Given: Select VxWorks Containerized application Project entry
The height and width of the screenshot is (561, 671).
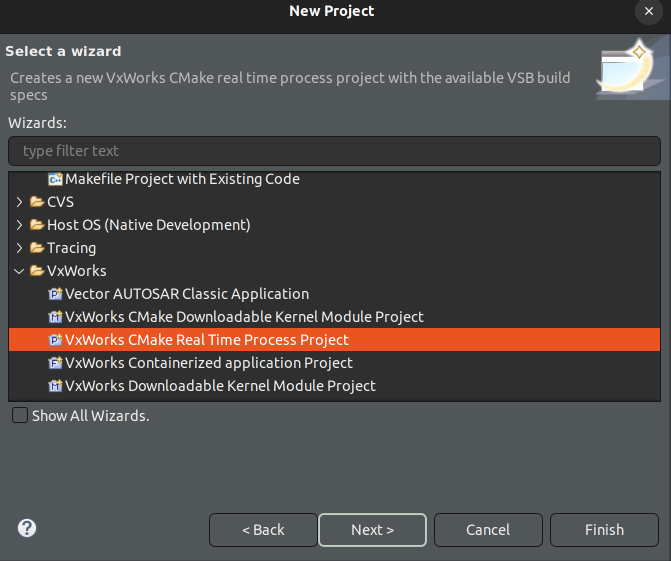Looking at the screenshot, I should point(208,364).
